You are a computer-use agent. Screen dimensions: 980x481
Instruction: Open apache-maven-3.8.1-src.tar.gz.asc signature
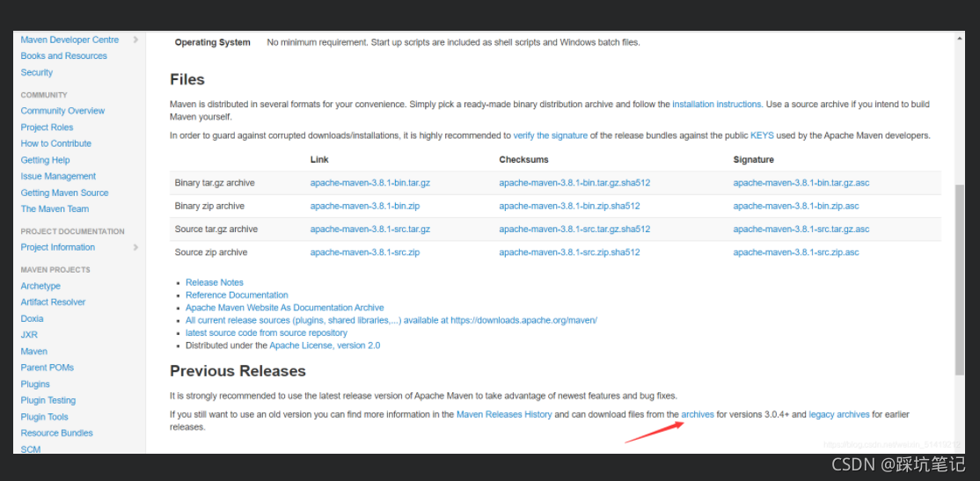point(801,230)
